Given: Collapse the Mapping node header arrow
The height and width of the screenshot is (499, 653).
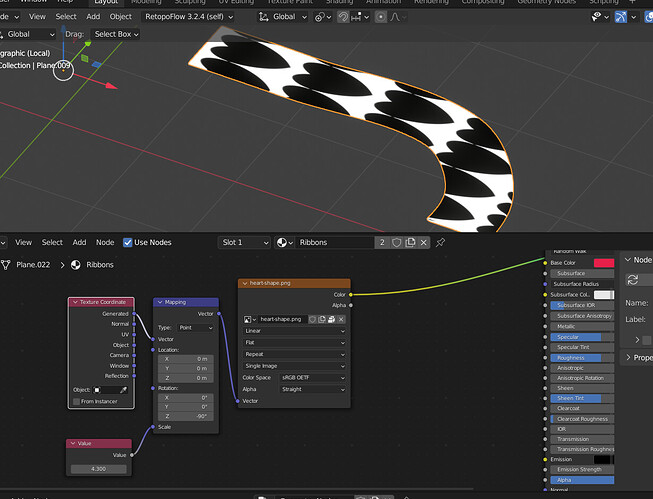Looking at the screenshot, I should 160,302.
